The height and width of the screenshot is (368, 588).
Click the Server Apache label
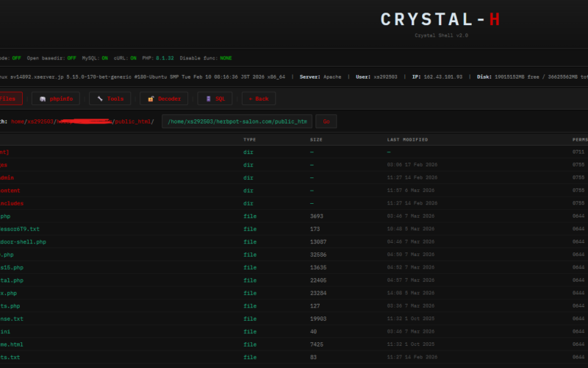pyautogui.click(x=320, y=77)
